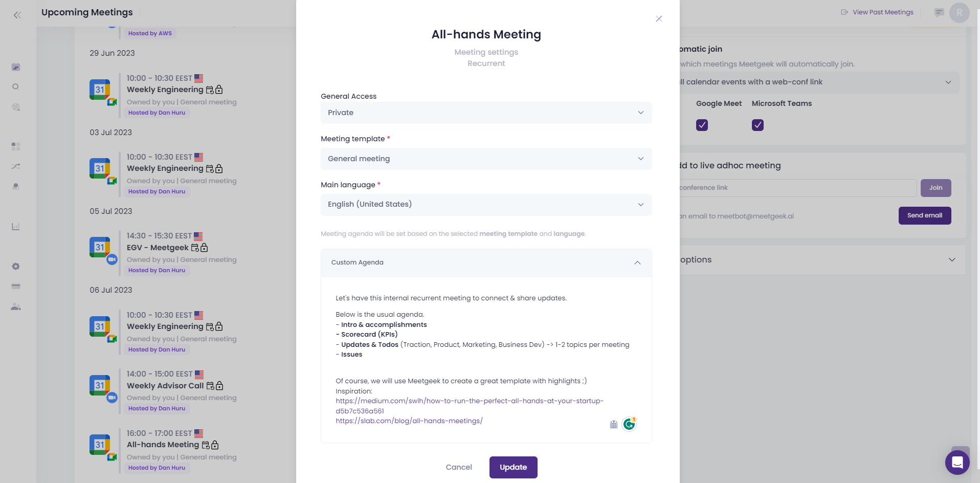This screenshot has width=980, height=483.
Task: Click Cancel in the meeting settings dialog
Action: 459,467
